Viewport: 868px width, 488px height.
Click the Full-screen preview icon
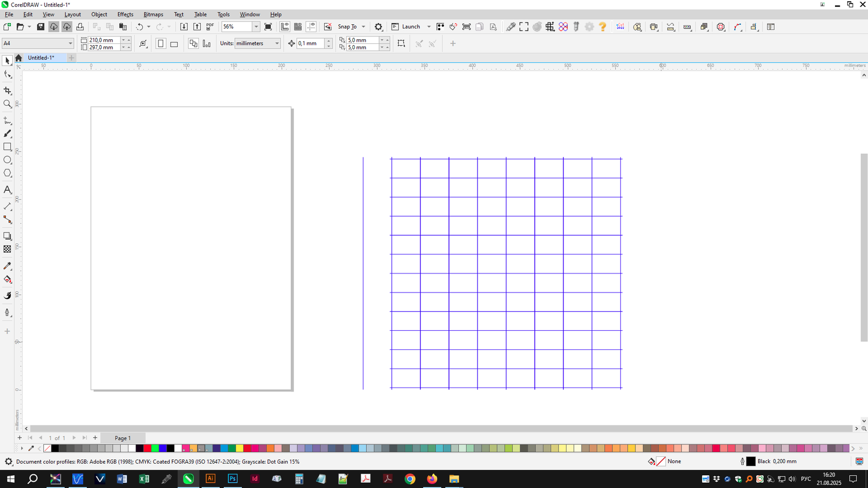coord(268,27)
